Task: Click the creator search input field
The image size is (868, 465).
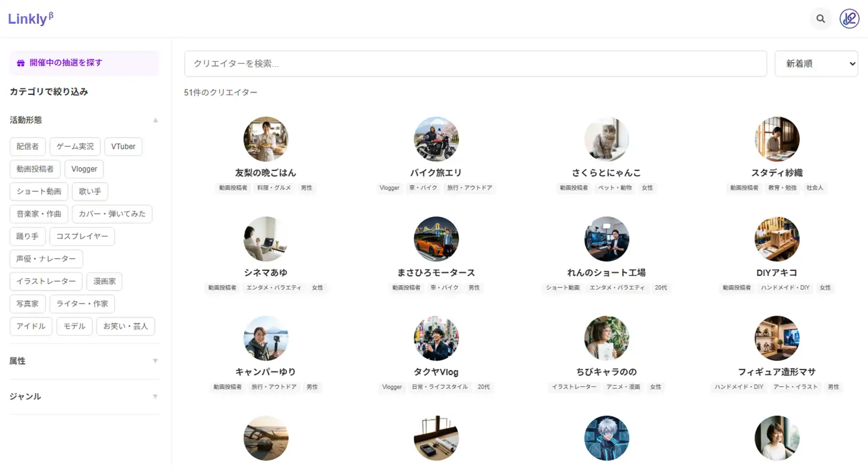Action: [x=475, y=64]
